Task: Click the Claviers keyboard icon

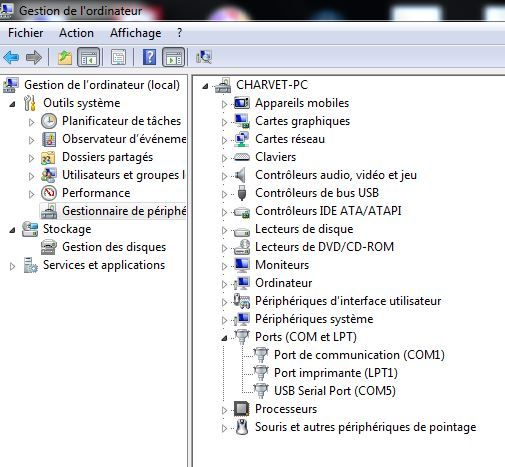Action: [242, 157]
